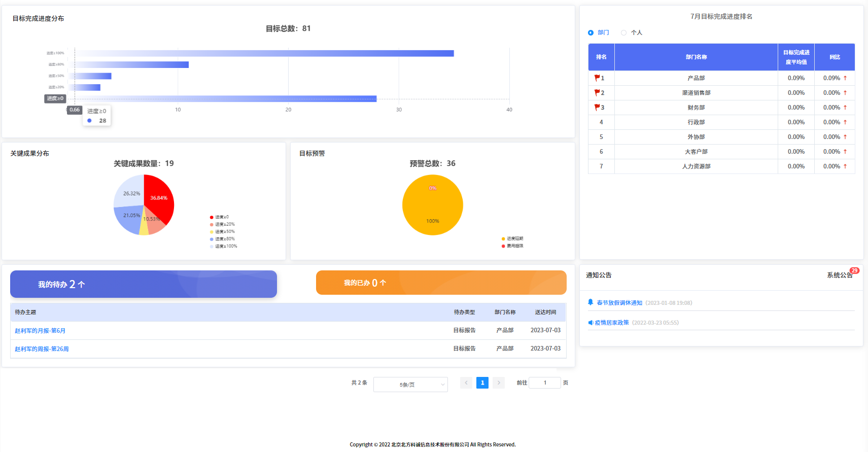Viewport: 868px width, 452px height.
Task: Click the bell icon beside 春节放假调休通知
Action: tap(591, 302)
